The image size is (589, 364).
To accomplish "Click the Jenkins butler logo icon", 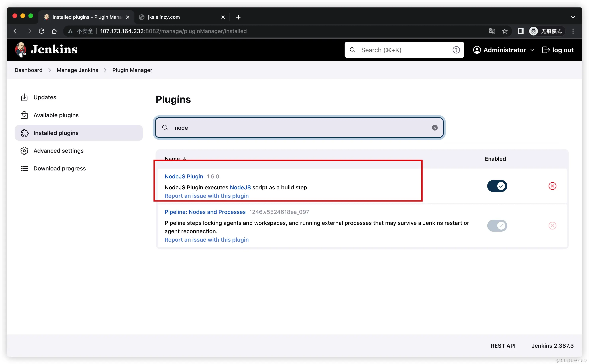I will coord(21,50).
